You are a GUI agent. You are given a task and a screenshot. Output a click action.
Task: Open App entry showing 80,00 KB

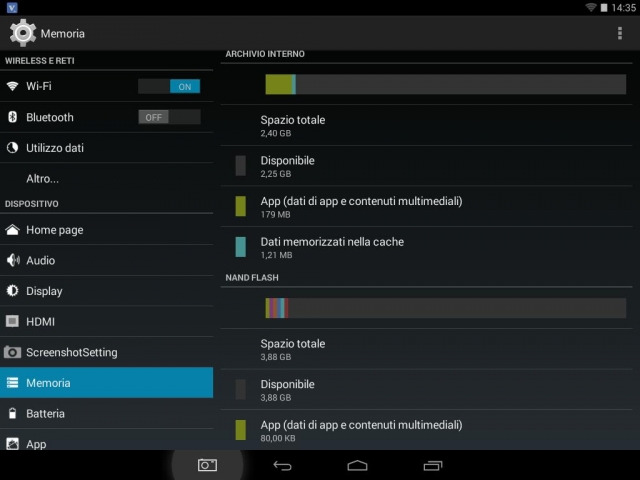[x=427, y=430]
